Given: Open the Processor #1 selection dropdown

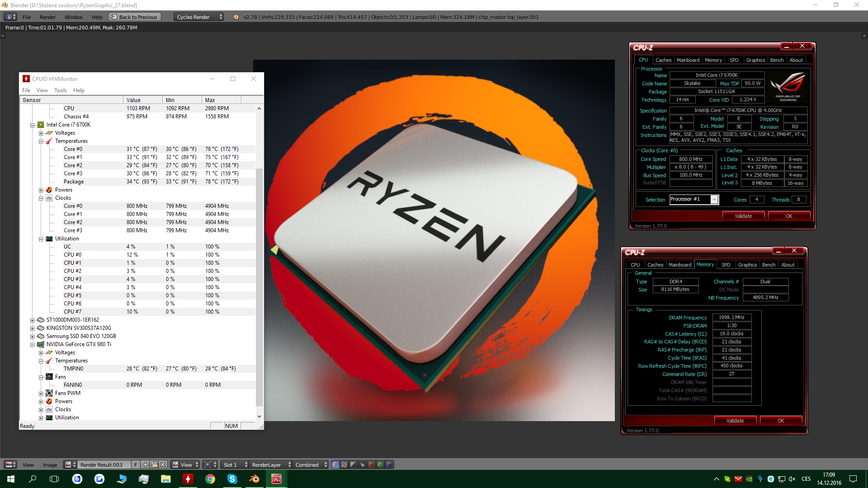Looking at the screenshot, I should [714, 199].
